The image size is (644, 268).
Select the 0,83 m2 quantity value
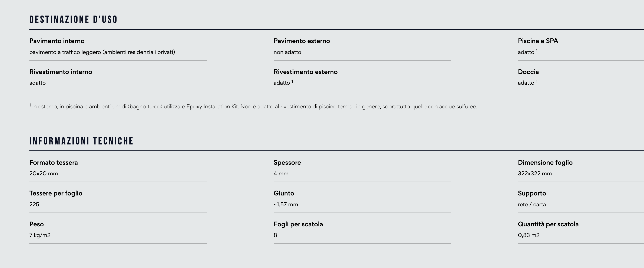pos(529,235)
